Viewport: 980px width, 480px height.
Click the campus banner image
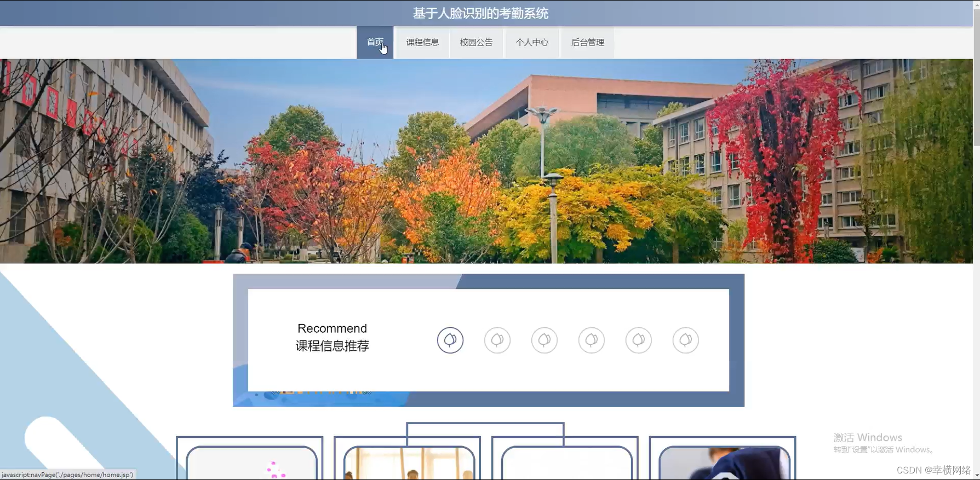point(486,161)
